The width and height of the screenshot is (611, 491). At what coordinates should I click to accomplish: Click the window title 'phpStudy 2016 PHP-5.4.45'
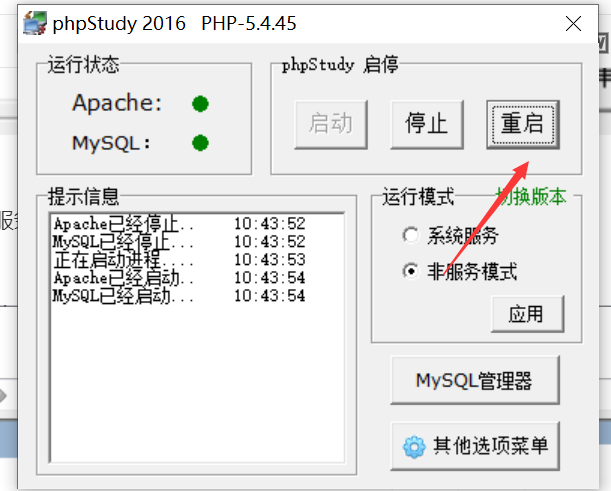click(x=174, y=23)
